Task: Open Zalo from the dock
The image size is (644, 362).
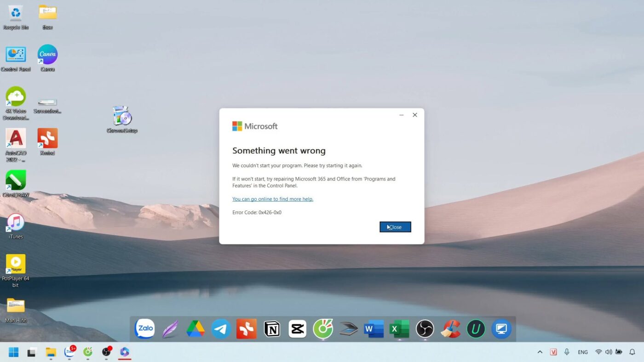Action: click(144, 329)
